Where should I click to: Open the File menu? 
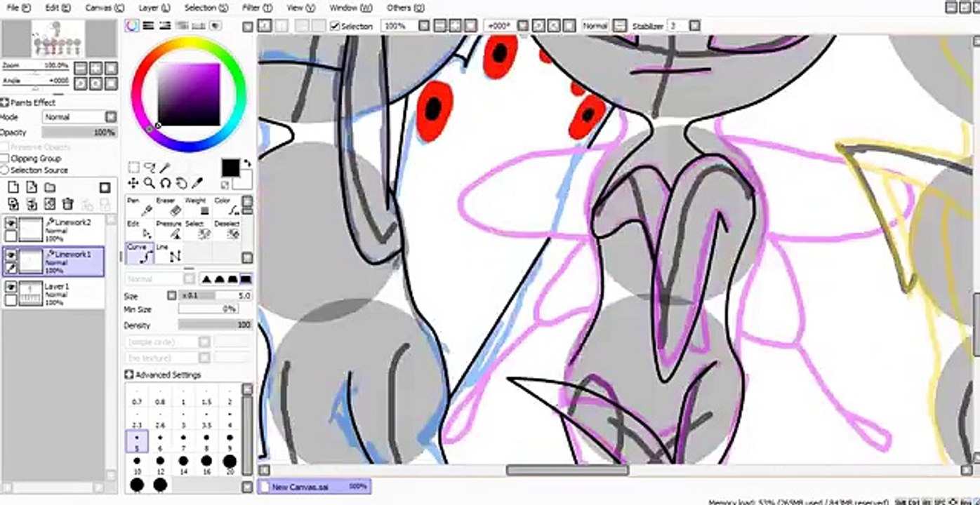pos(18,8)
